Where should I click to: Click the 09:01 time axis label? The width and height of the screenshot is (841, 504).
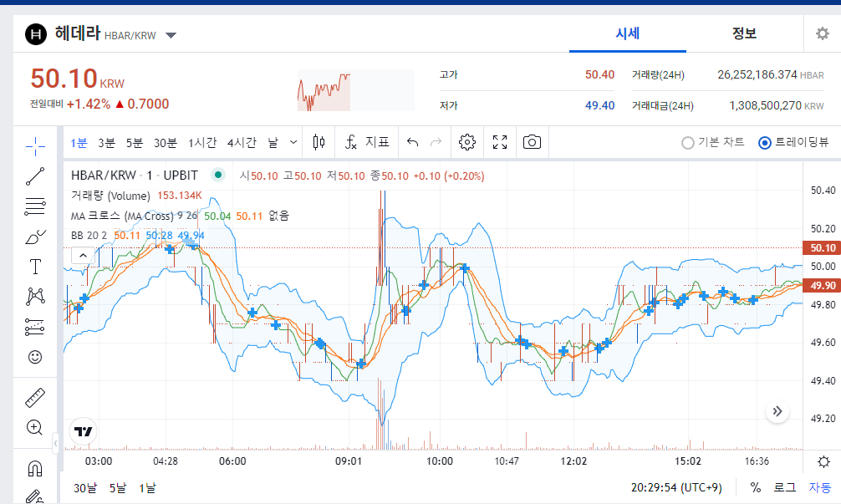click(x=349, y=461)
